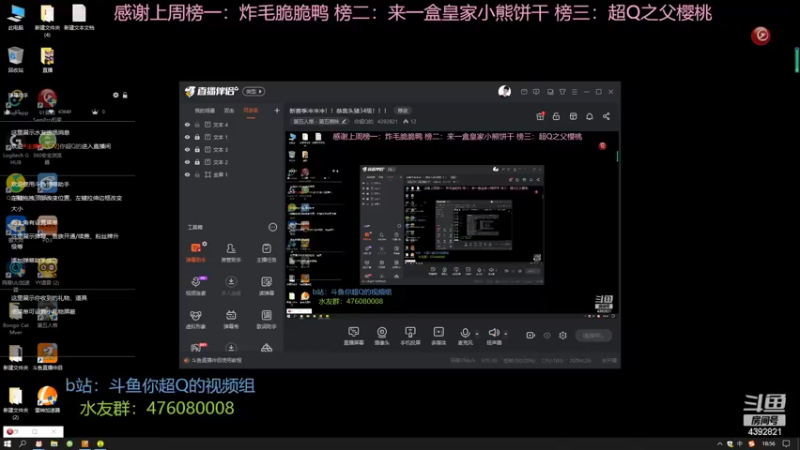Toggle the preview eye icon near settings gear

coord(547,335)
